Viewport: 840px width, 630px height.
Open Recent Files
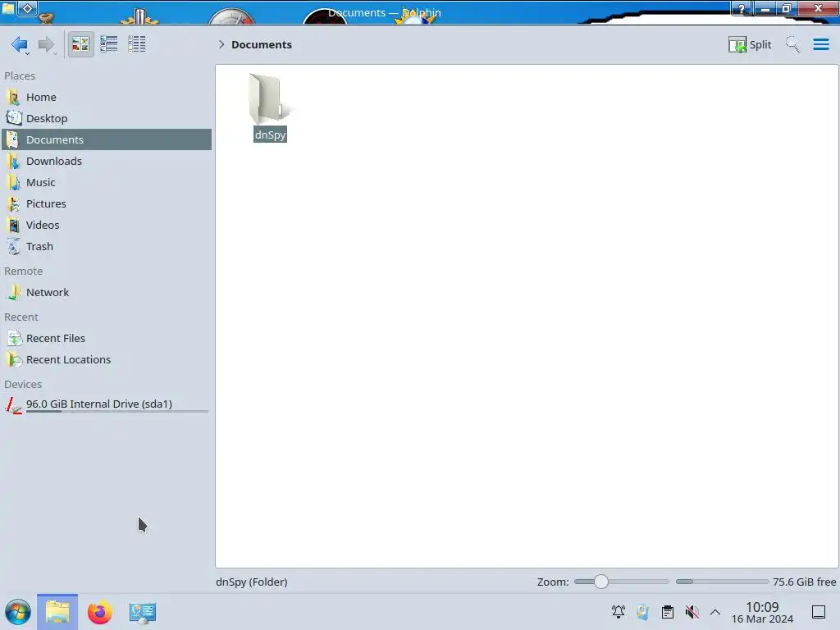click(x=107, y=339)
